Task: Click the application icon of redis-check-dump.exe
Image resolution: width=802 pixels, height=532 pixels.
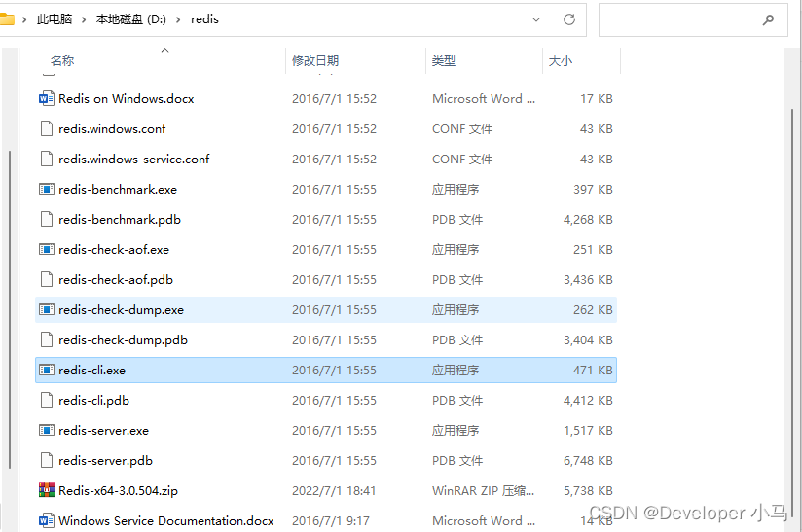Action: click(x=47, y=309)
